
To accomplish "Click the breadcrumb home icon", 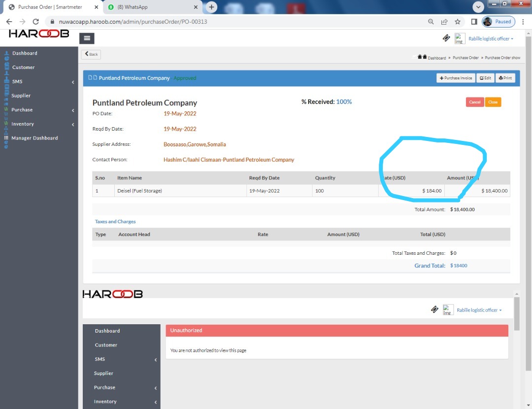I will click(x=422, y=57).
